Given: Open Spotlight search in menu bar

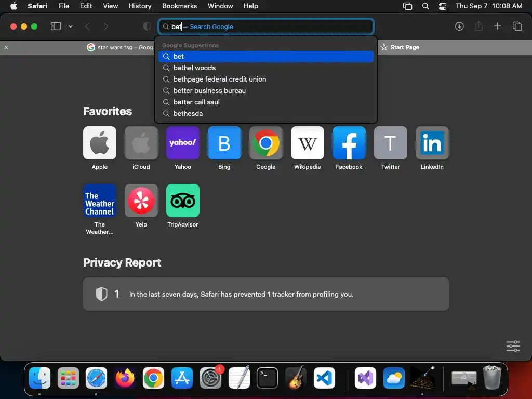Looking at the screenshot, I should (425, 6).
